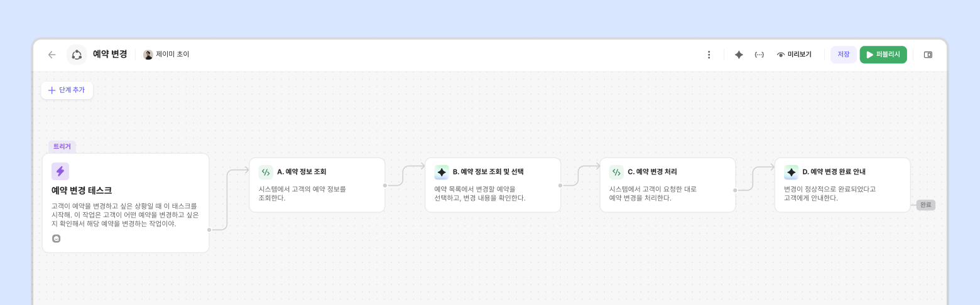Click the 저장 save button

[843, 55]
